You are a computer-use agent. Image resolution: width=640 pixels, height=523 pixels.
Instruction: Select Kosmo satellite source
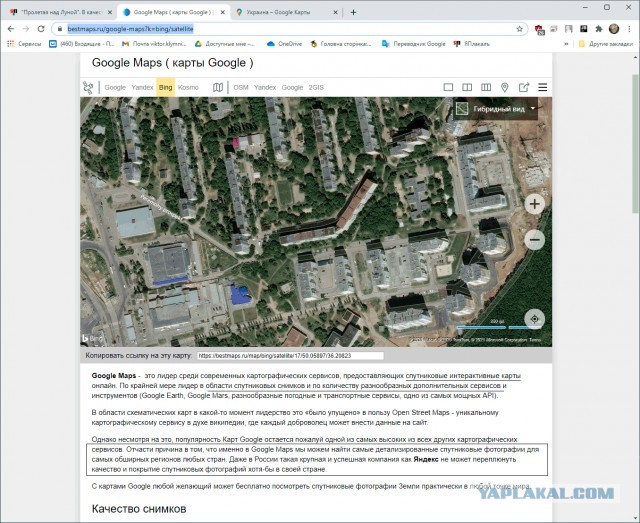(188, 87)
